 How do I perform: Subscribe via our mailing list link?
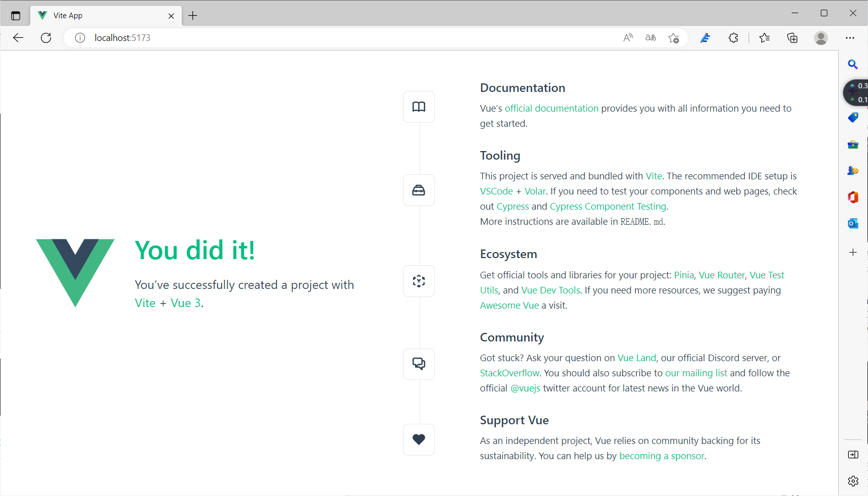(696, 373)
